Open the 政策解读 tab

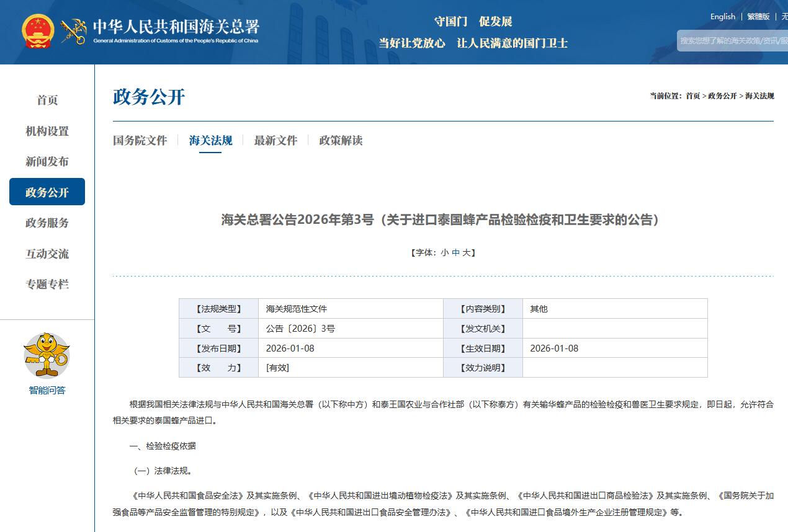(x=341, y=140)
